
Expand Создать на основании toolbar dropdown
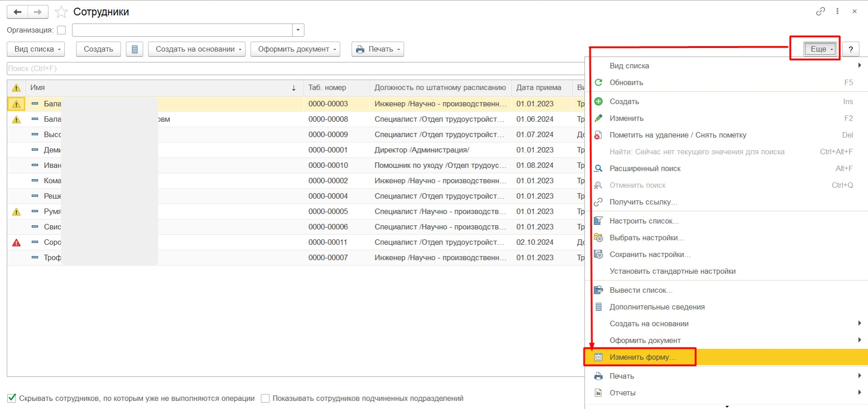197,49
